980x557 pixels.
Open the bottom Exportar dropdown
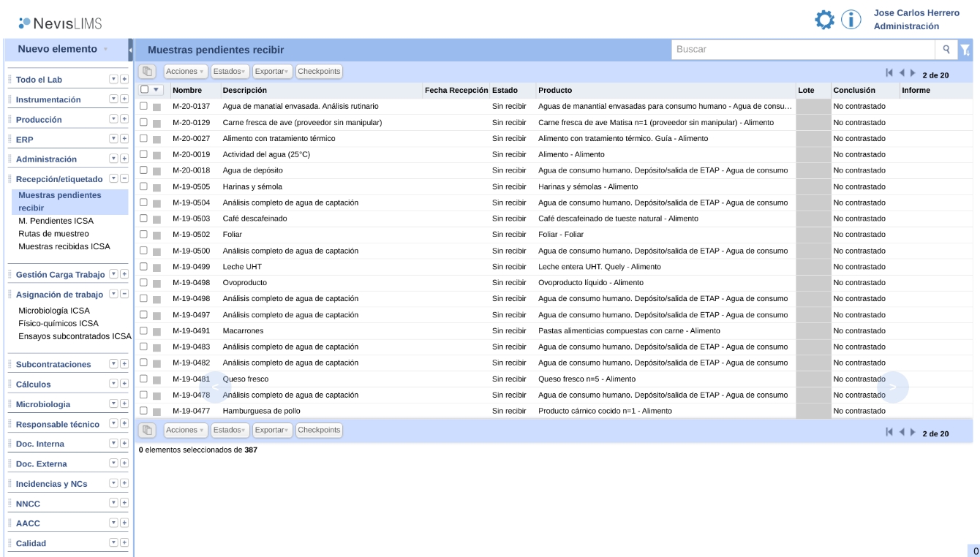272,430
